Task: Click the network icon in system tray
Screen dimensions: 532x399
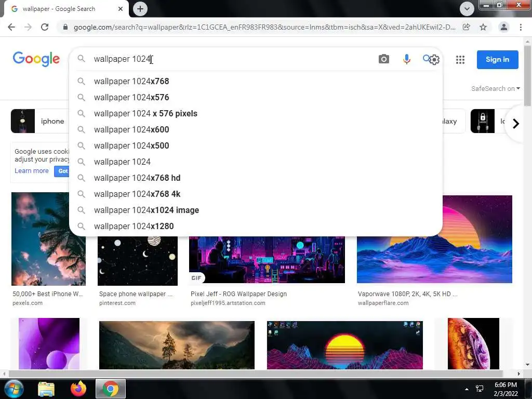Action: (480, 389)
